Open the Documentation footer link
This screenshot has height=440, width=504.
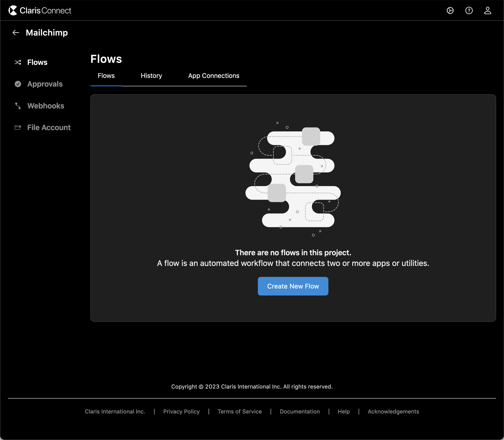click(300, 412)
